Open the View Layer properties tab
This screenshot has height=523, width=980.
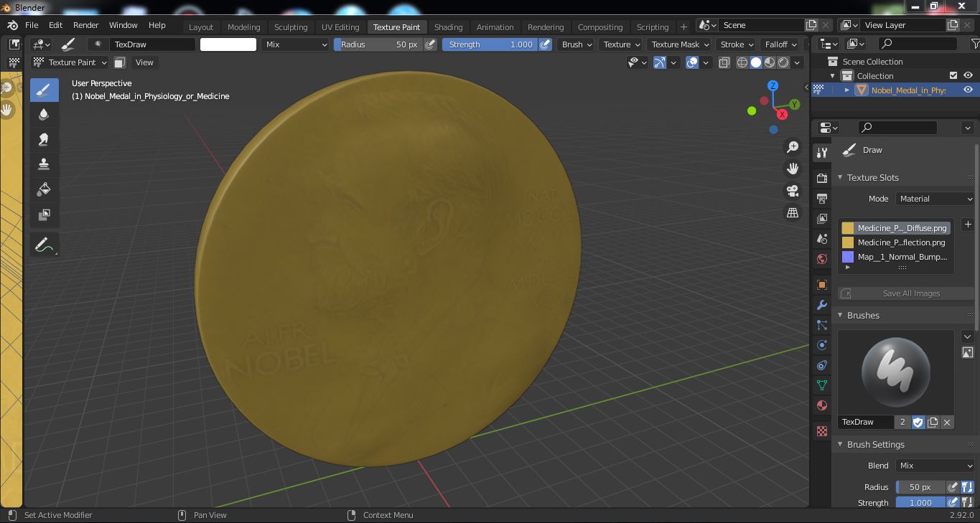[x=822, y=218]
